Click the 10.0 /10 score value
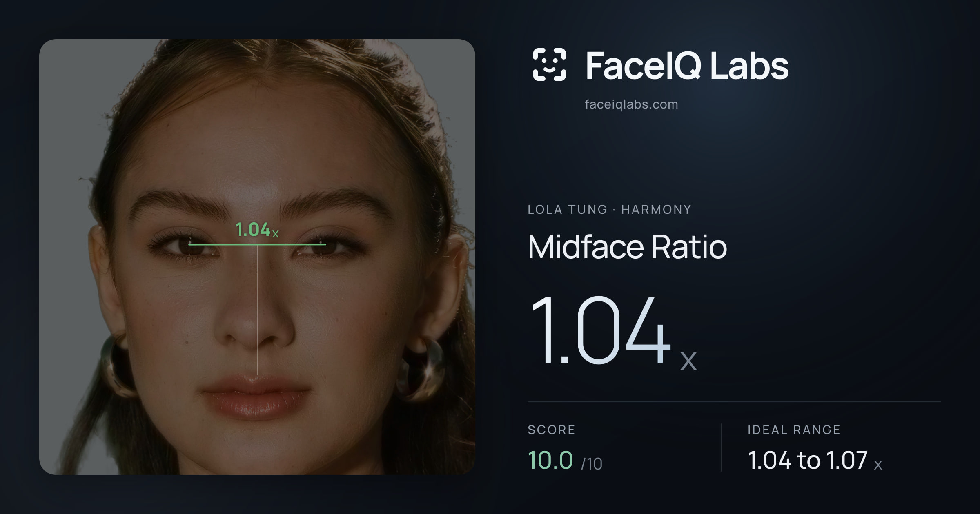 pos(565,461)
